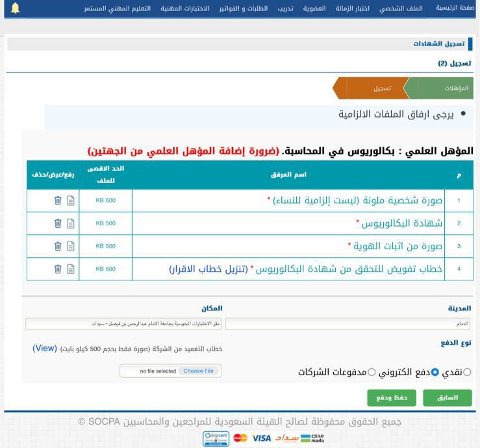This screenshot has height=448, width=480.
Task: Click the no file selected text
Action: coord(158,371)
